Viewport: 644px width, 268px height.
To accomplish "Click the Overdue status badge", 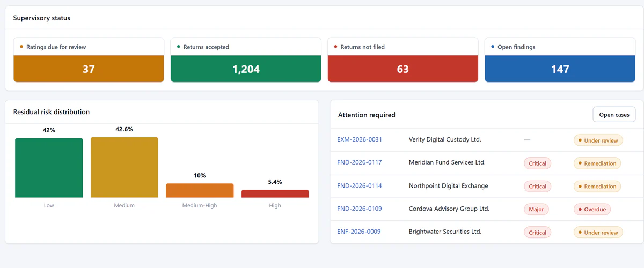I will (x=592, y=210).
